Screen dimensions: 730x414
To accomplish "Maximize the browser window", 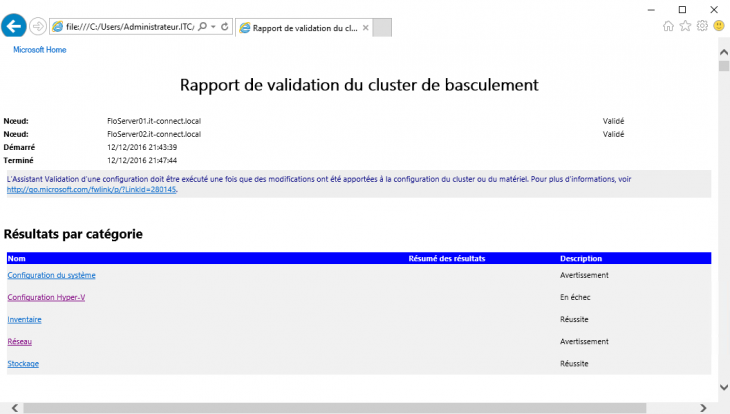I will click(682, 9).
